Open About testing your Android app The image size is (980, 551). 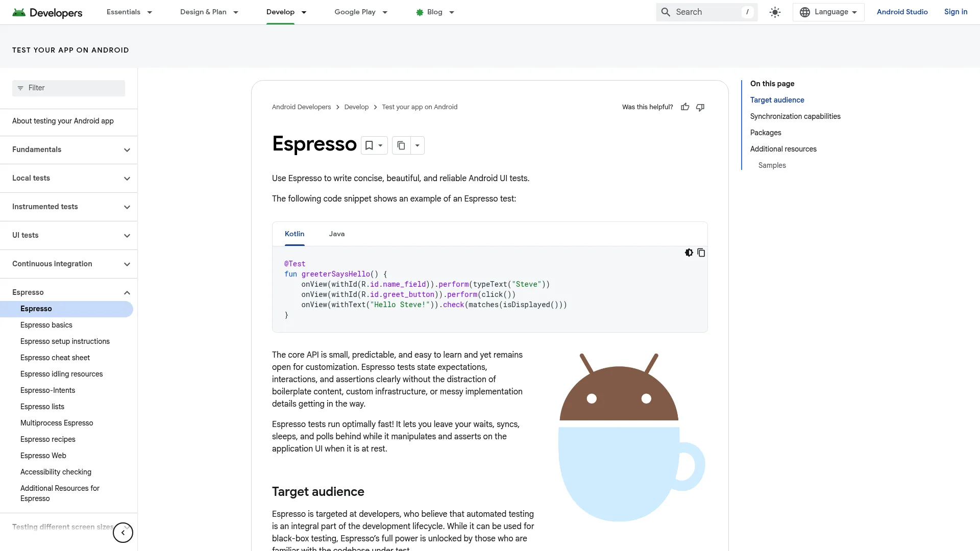point(63,121)
